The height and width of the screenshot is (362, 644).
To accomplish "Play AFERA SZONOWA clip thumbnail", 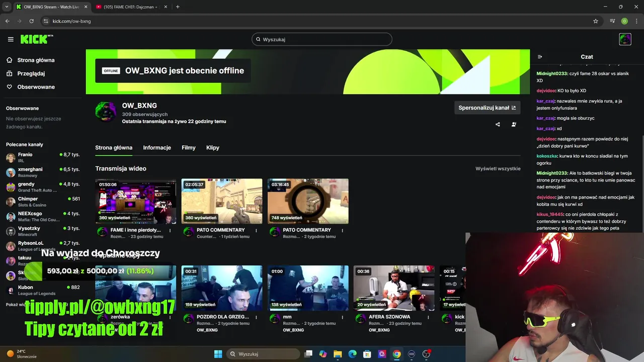I will pos(394,288).
